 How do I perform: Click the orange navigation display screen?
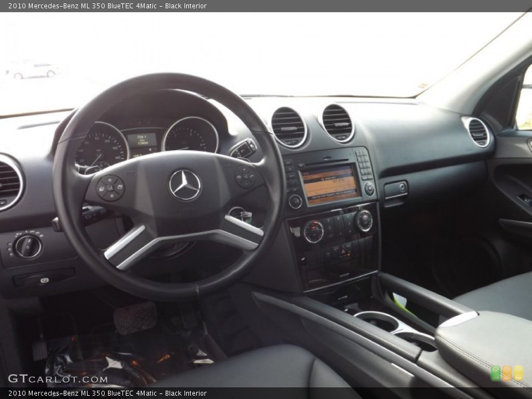(330, 185)
